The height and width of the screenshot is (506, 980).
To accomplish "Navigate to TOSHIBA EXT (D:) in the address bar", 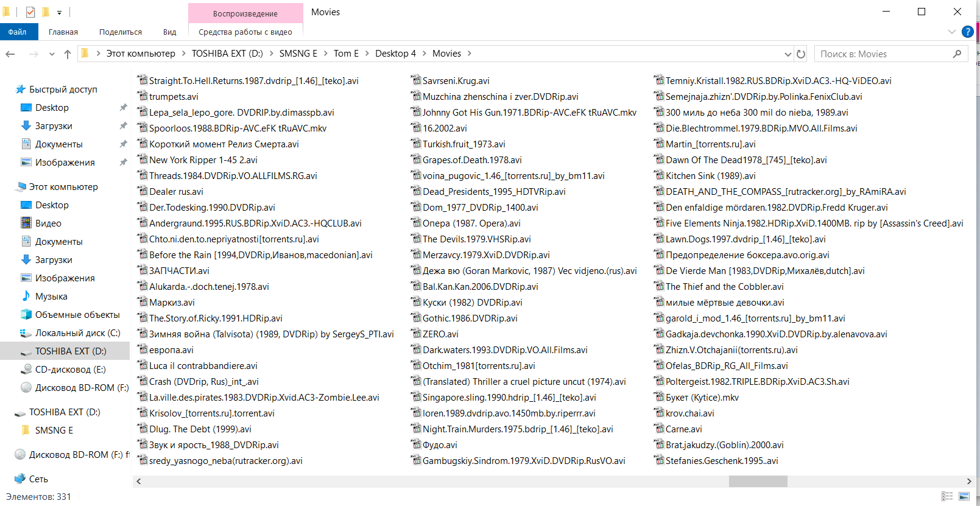I will 227,54.
